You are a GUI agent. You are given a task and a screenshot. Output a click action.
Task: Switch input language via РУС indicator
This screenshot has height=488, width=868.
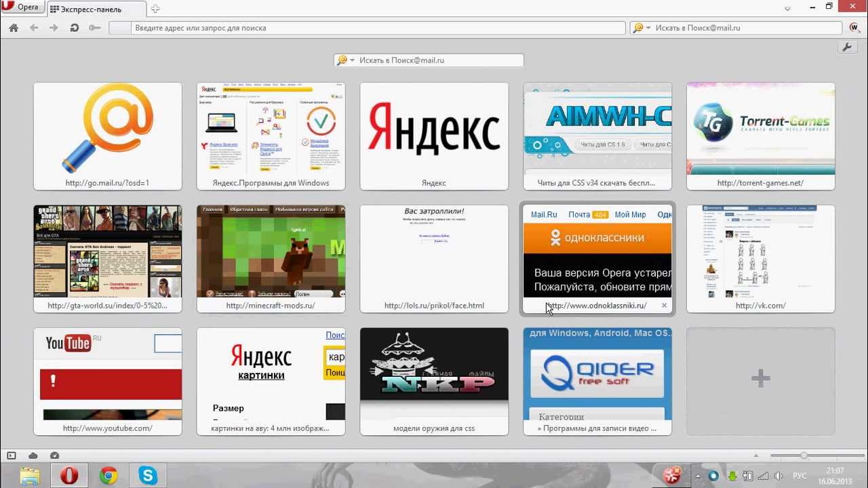pos(801,476)
